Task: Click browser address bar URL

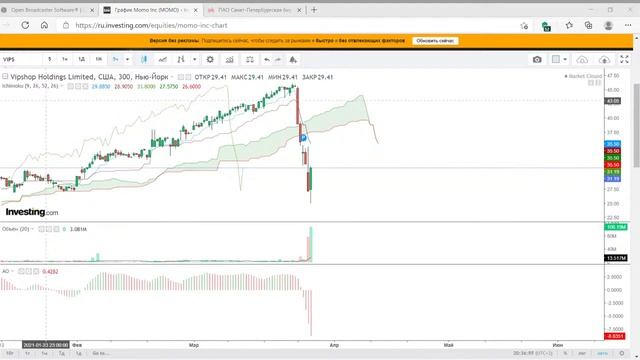Action: [151, 25]
